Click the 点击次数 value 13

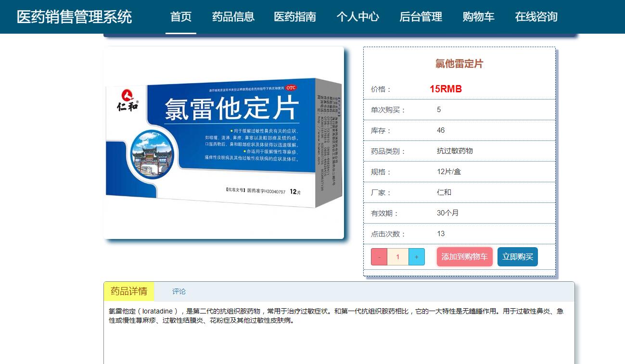coord(441,234)
